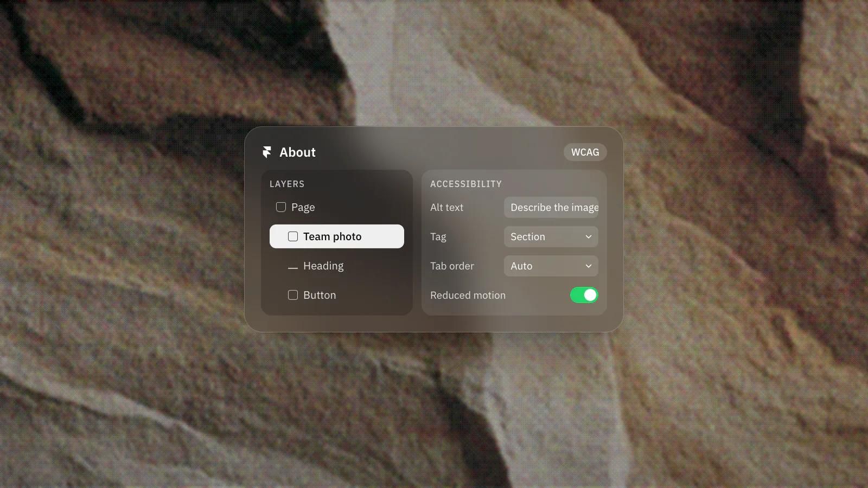Viewport: 868px width, 488px height.
Task: Click the Framer logo icon beside About
Action: click(x=266, y=152)
